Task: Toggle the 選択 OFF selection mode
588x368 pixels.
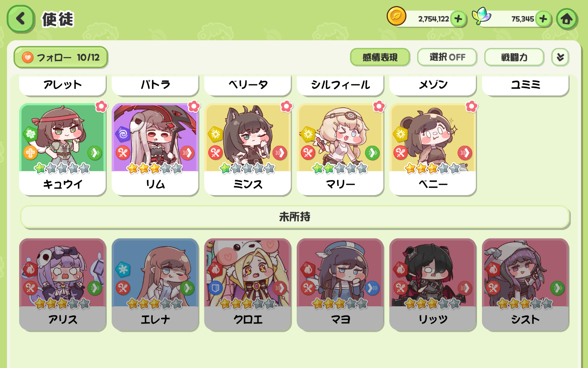Action: (x=447, y=58)
